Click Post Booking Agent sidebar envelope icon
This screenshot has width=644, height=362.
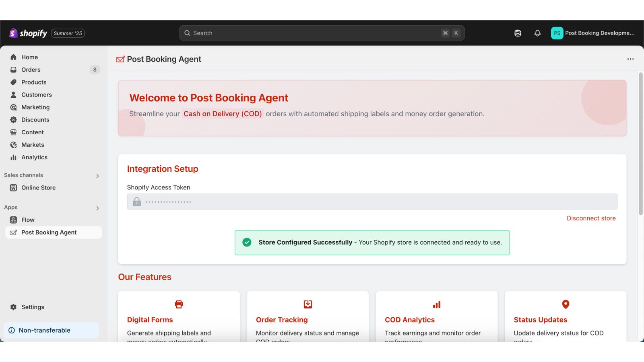coord(13,232)
